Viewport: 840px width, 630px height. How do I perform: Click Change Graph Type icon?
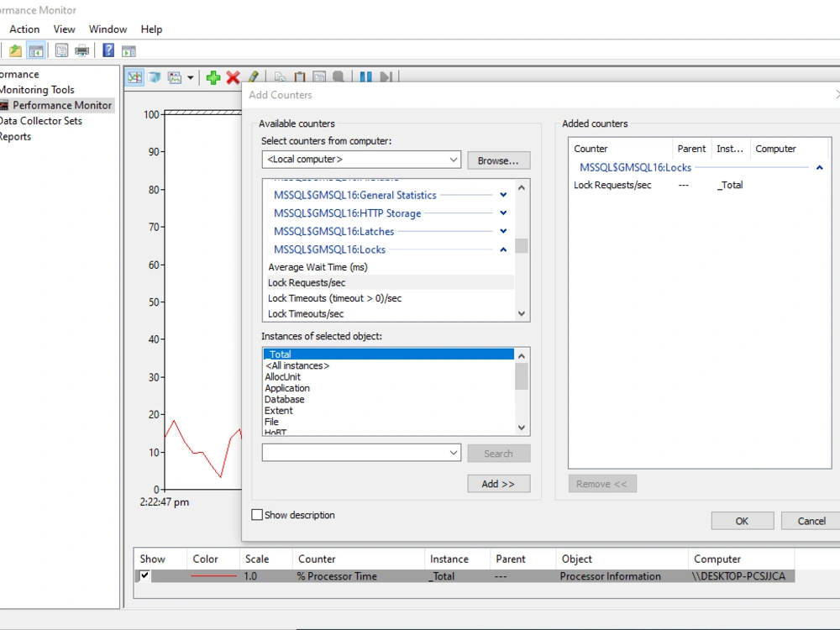(x=175, y=77)
